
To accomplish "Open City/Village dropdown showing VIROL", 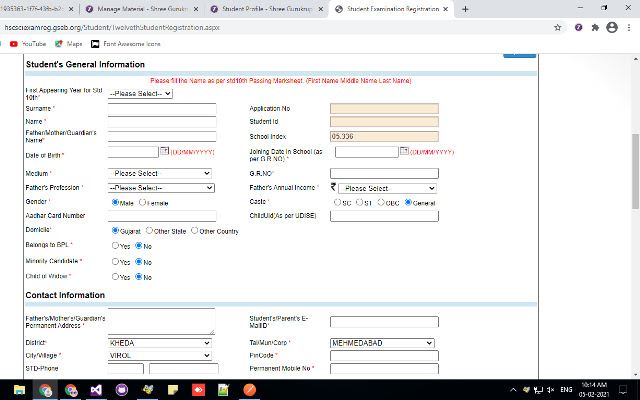I will (x=160, y=356).
